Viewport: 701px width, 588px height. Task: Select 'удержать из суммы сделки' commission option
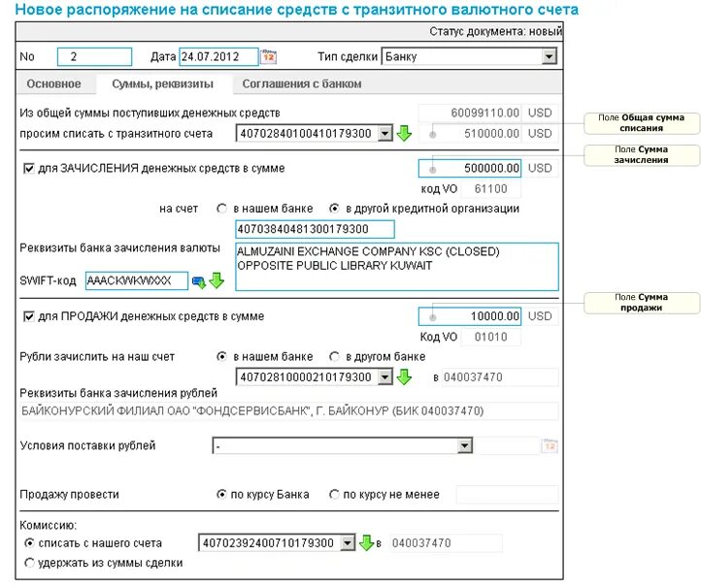pyautogui.click(x=29, y=563)
